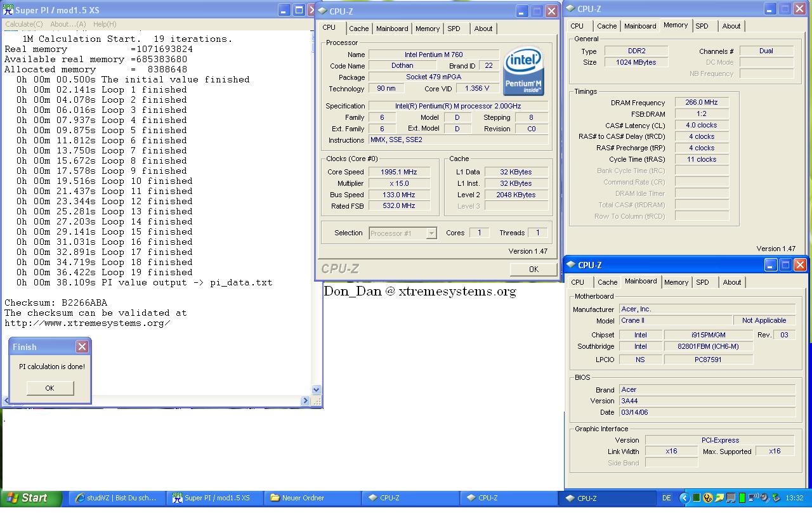Switch to About tab in the CPU-Z CPU window

click(x=483, y=29)
